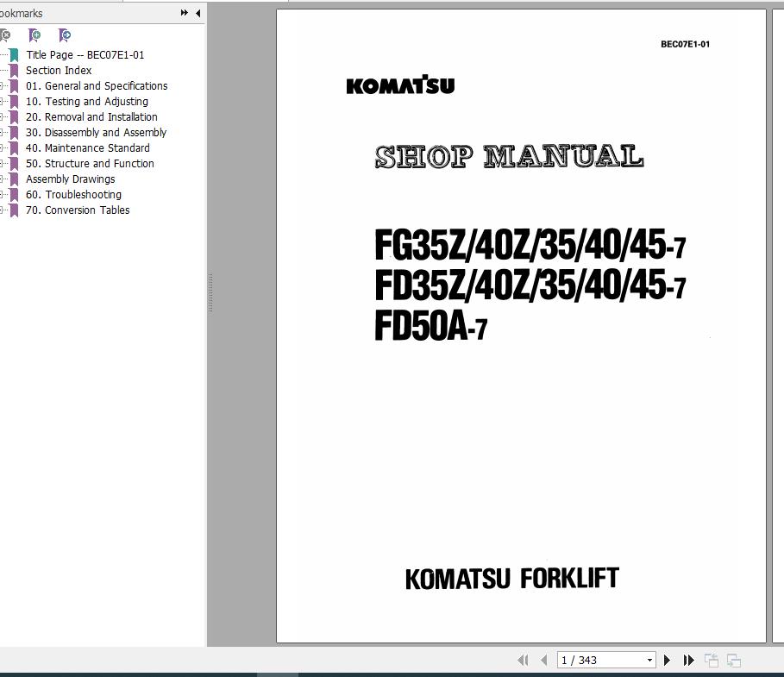Viewport: 784px width, 677px height.
Task: Click the new window icon near page controls
Action: [712, 659]
